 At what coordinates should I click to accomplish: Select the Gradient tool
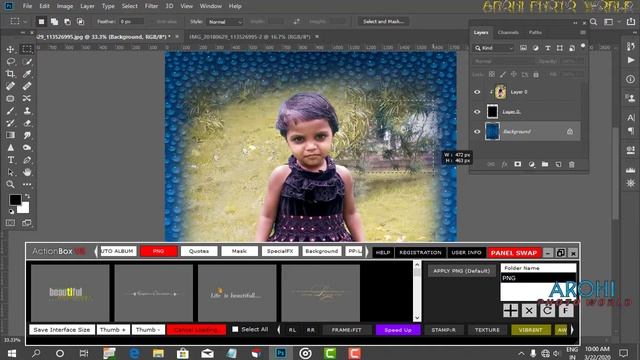coord(10,135)
